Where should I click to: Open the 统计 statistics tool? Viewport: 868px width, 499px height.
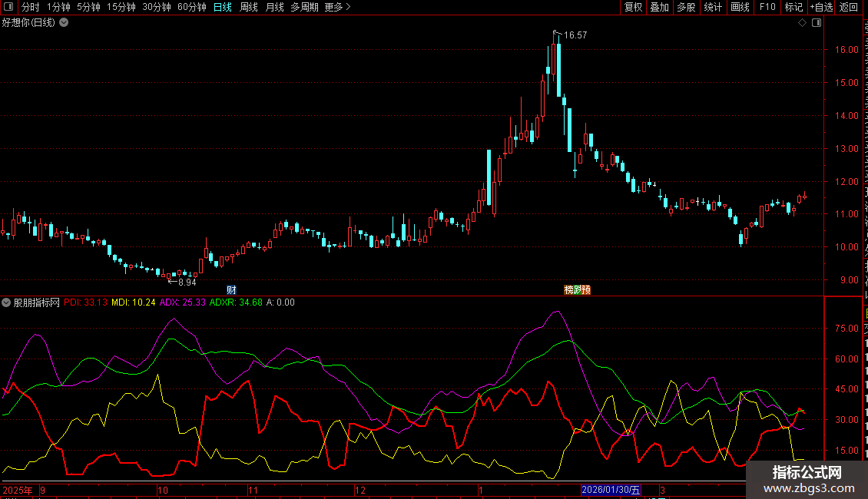(x=713, y=7)
